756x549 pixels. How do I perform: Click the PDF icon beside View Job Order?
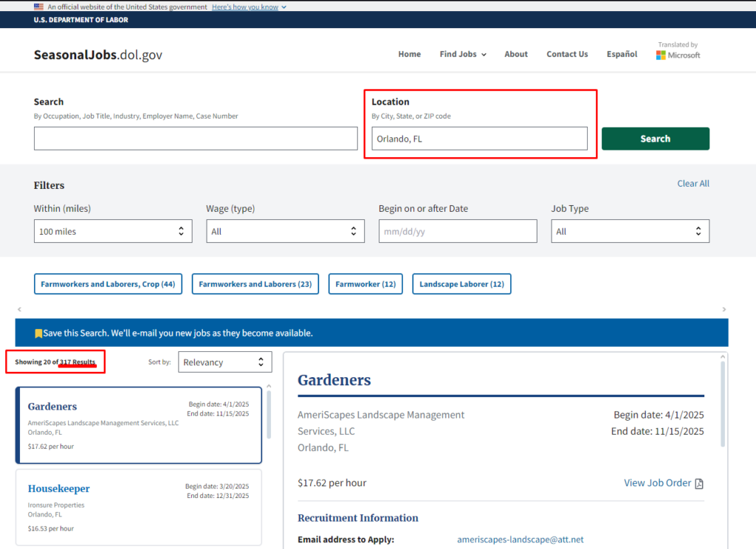tap(699, 483)
